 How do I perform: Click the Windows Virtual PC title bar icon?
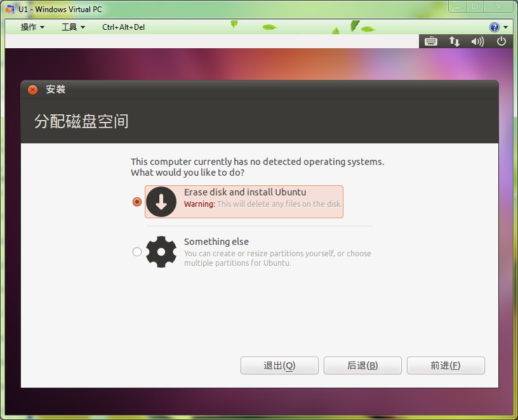pyautogui.click(x=10, y=9)
